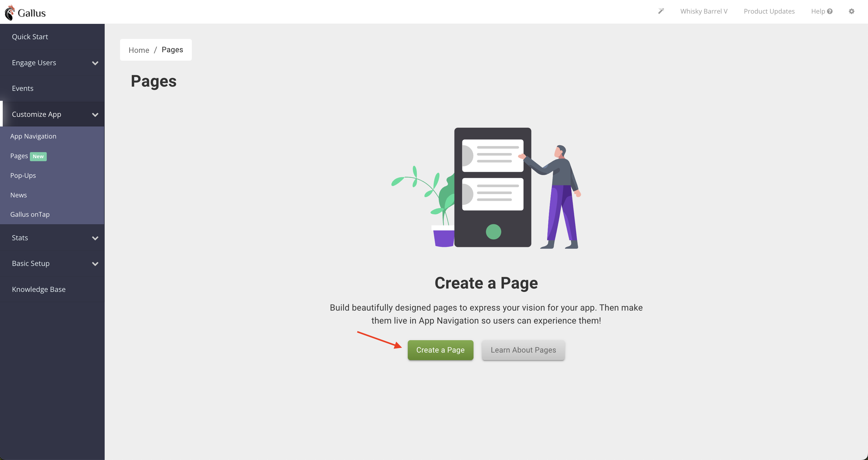Select News submenu item
Image resolution: width=868 pixels, height=460 pixels.
pyautogui.click(x=52, y=195)
